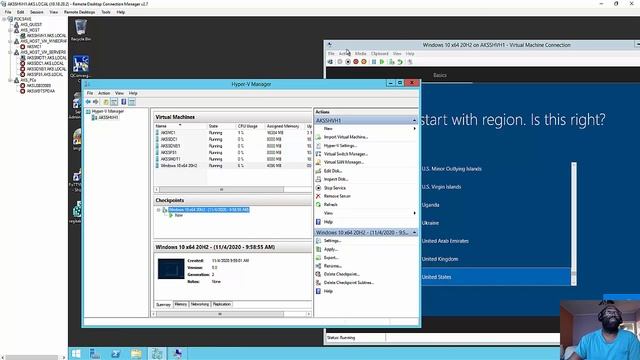The image size is (640, 360).
Task: Collapse checkpoint tree node in Checkpoints pane
Action: [x=159, y=210]
